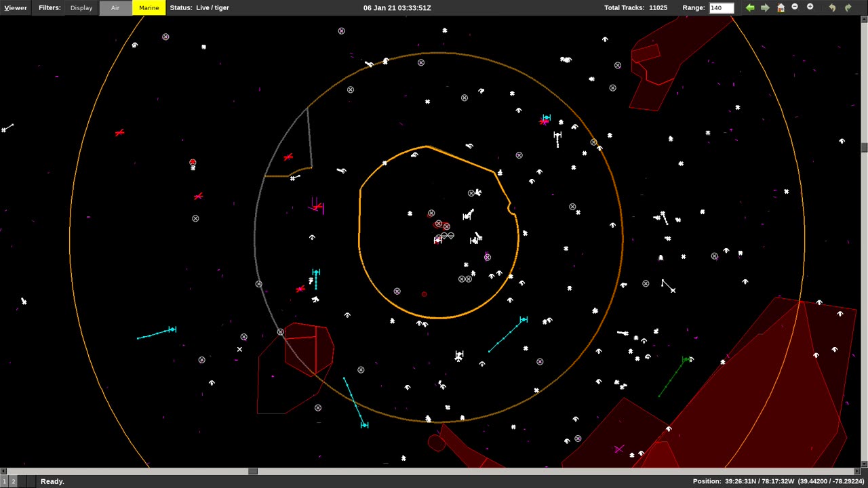Switch to view tab 1
This screenshot has height=488, width=868.
[4, 481]
